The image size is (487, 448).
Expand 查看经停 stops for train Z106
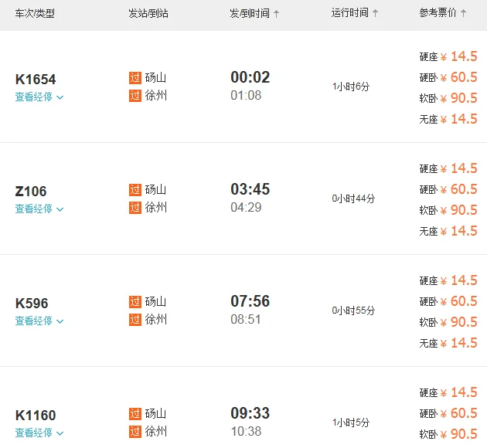coord(39,209)
